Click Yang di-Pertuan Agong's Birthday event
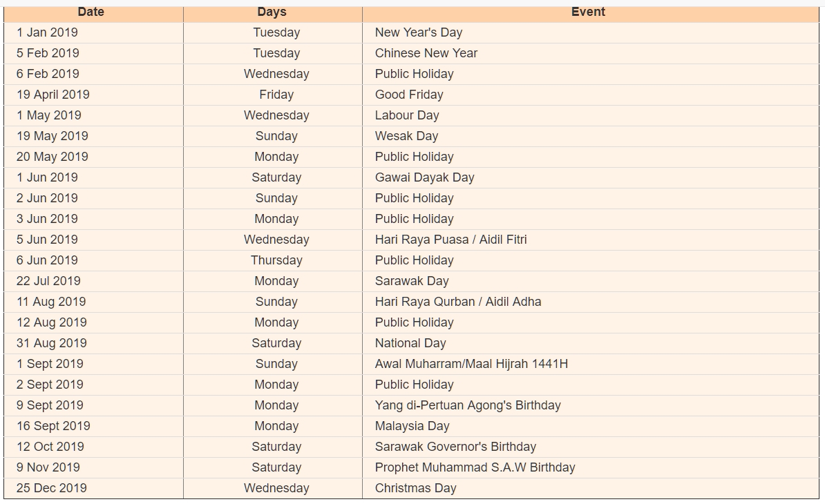Viewport: 825px width, 504px height. pyautogui.click(x=468, y=405)
